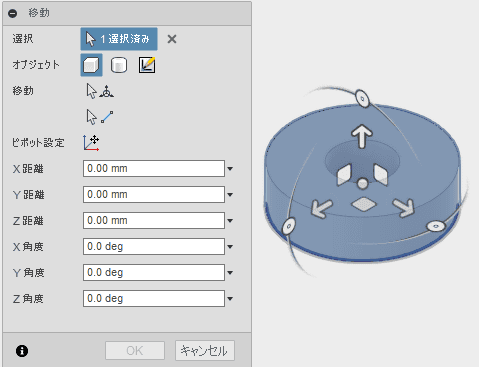The width and height of the screenshot is (479, 367).
Task: Click the OK button
Action: 135,351
